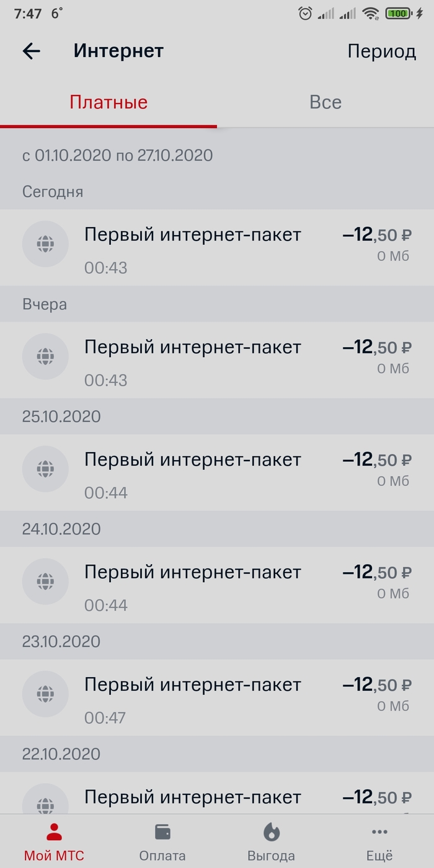The width and height of the screenshot is (434, 868).
Task: Tap globe icon in yesterday's transaction
Action: [45, 356]
